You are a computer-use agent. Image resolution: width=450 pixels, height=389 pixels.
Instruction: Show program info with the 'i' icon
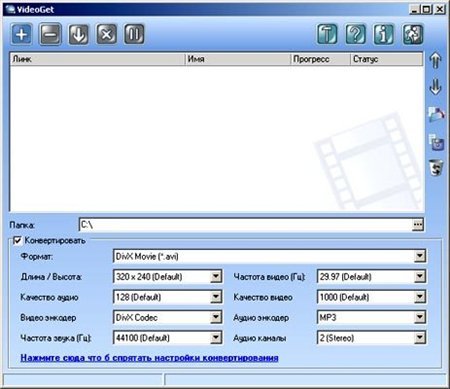[384, 34]
